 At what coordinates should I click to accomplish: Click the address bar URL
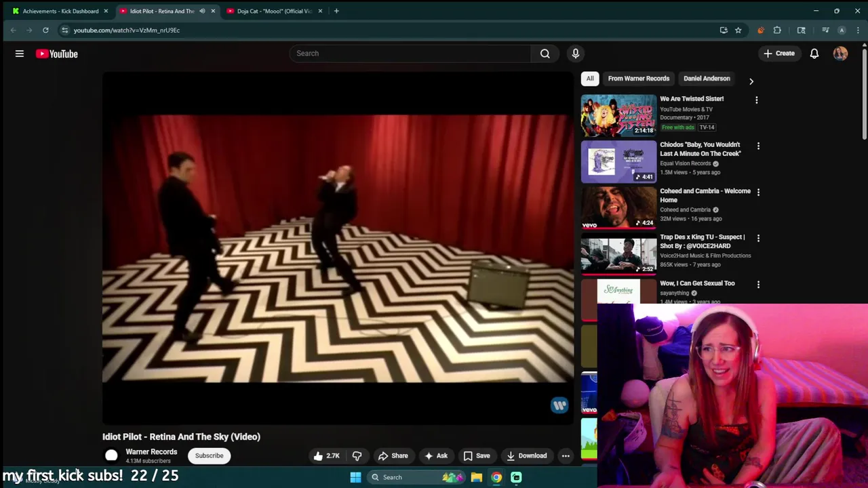tap(127, 30)
